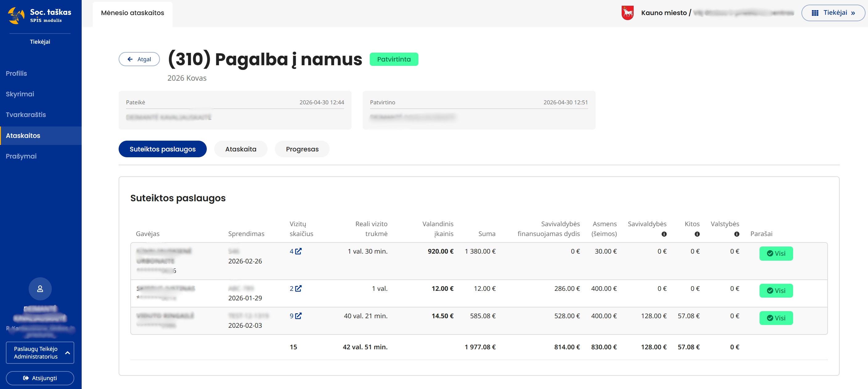Click Visi signatures button for 12.00 € row
The width and height of the screenshot is (868, 389).
click(776, 291)
